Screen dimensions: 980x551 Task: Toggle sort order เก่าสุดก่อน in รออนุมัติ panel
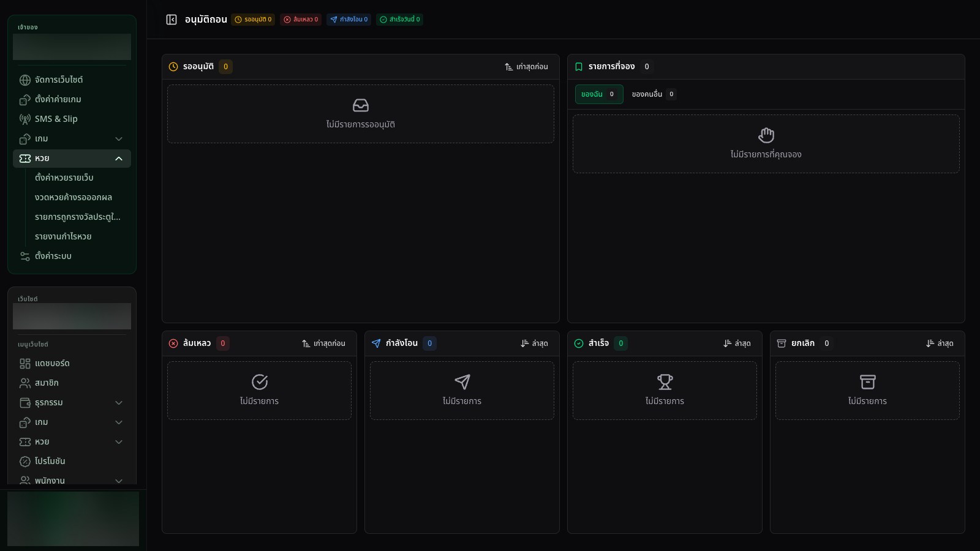[x=526, y=67]
